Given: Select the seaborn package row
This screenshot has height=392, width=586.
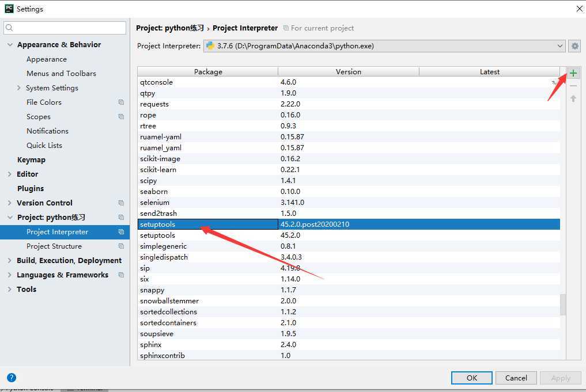Looking at the screenshot, I should tap(349, 192).
